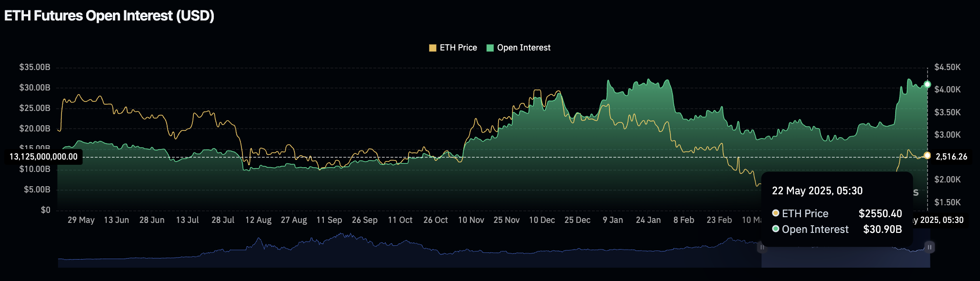
Task: Click the 24 Jan date on x-axis
Action: [x=648, y=220]
